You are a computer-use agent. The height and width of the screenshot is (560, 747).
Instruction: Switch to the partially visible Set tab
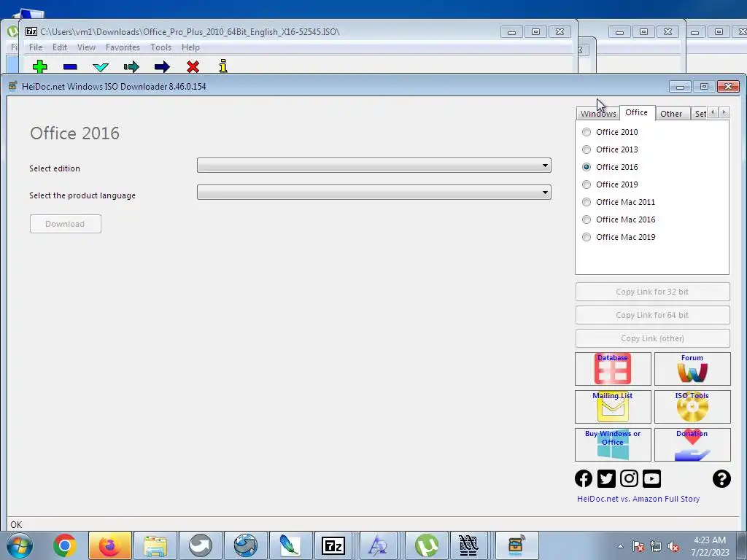coord(700,113)
